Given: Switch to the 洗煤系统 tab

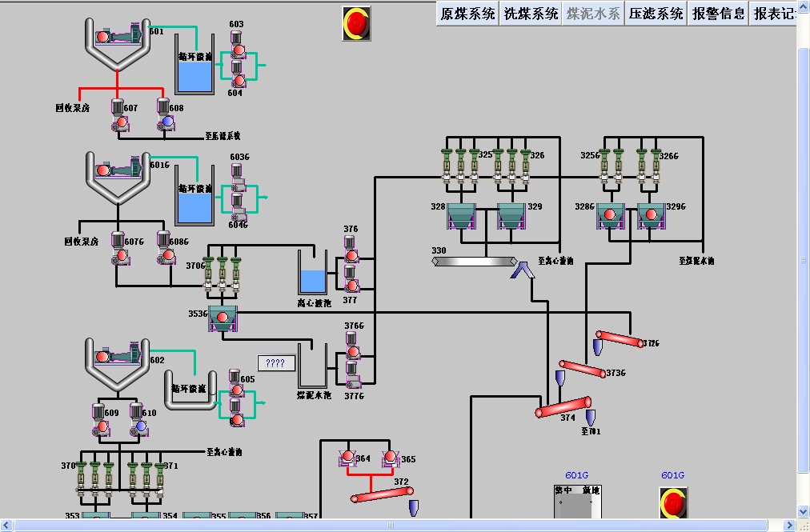Looking at the screenshot, I should click(531, 14).
